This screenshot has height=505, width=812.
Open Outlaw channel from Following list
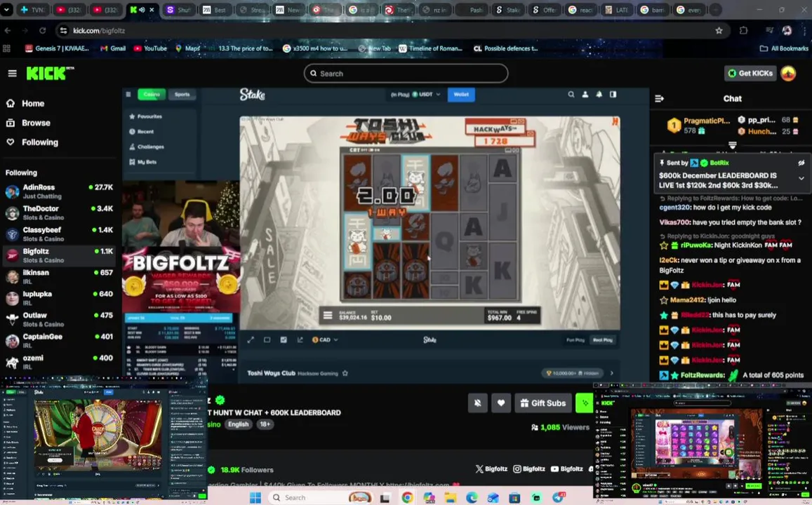tap(59, 319)
